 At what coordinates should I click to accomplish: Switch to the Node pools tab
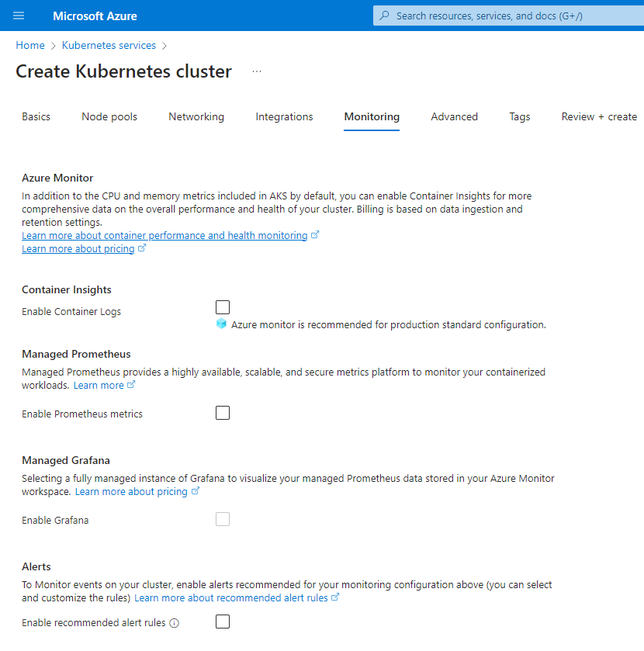(x=109, y=117)
